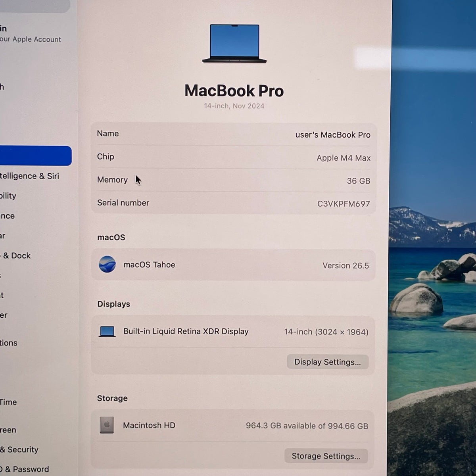
Task: Click the Displays section heading
Action: pos(114,304)
